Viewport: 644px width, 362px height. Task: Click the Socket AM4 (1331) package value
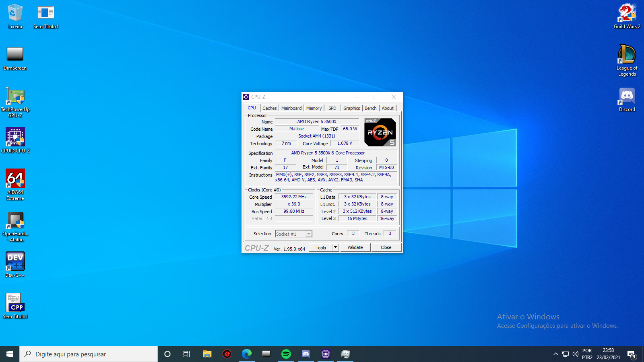point(317,136)
